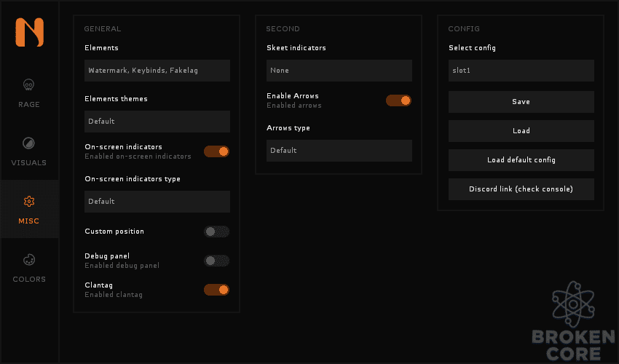Select the skull Rage icon

coord(29,84)
